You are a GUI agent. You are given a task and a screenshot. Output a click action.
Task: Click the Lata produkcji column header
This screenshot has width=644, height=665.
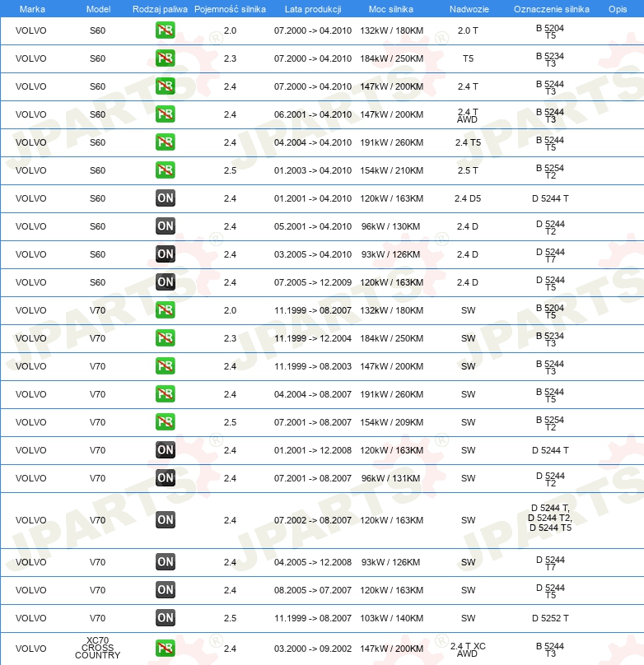click(313, 9)
